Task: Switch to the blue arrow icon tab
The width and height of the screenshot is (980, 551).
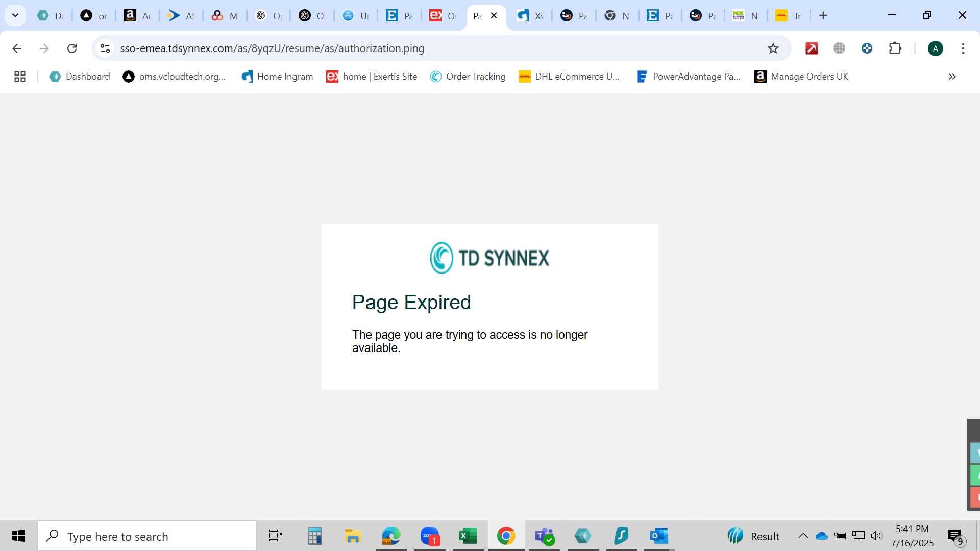Action: [x=181, y=16]
